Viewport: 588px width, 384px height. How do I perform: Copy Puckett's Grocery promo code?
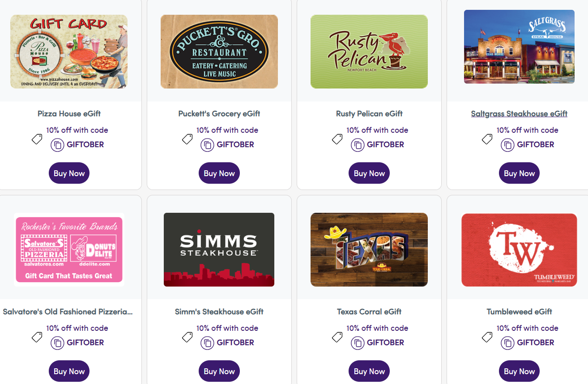tap(207, 144)
